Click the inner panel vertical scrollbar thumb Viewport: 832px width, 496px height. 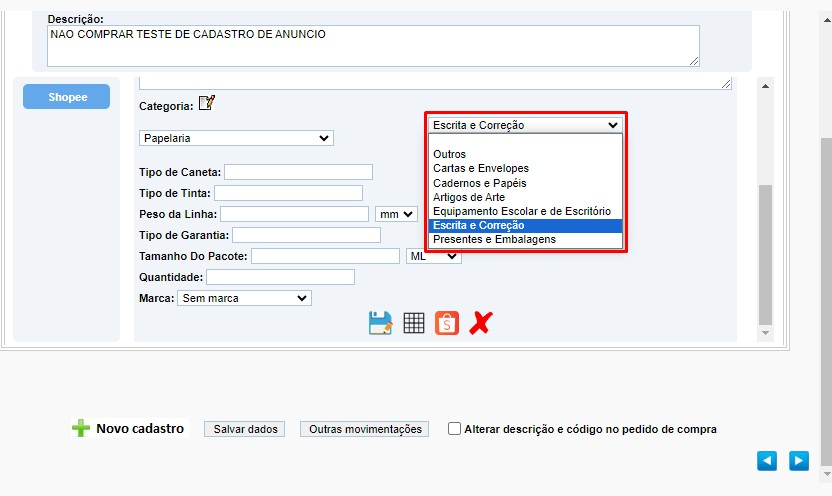click(765, 255)
